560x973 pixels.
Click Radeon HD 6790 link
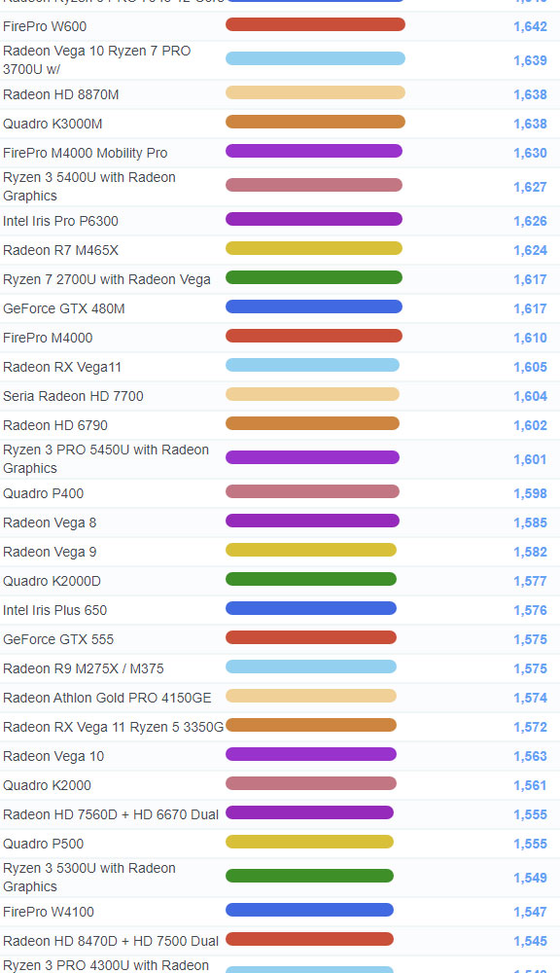pyautogui.click(x=55, y=426)
